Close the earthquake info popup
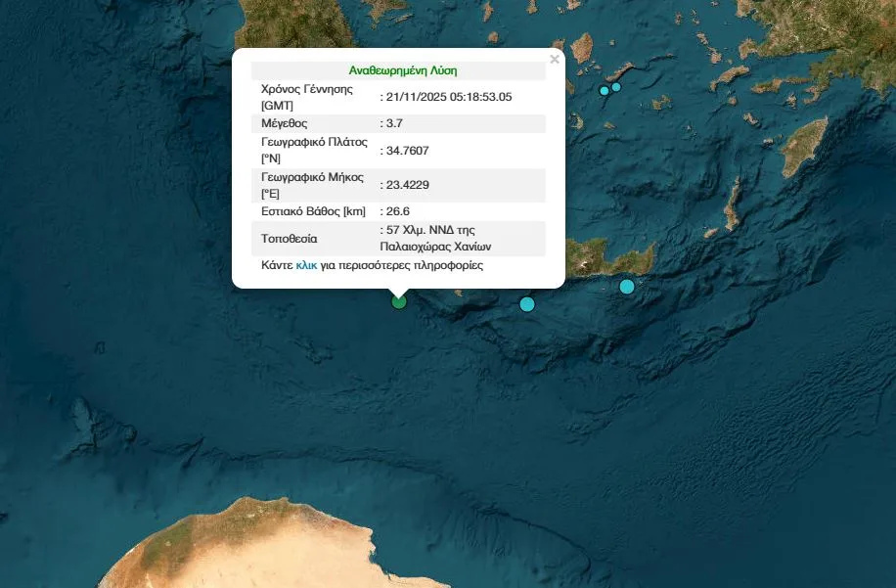 555,60
